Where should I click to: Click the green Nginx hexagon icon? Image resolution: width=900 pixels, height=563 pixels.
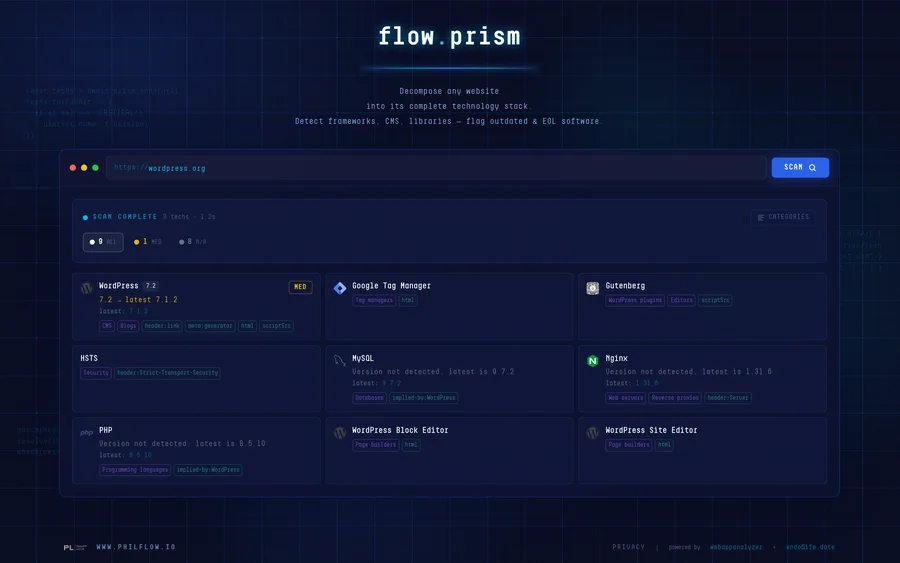tap(593, 360)
